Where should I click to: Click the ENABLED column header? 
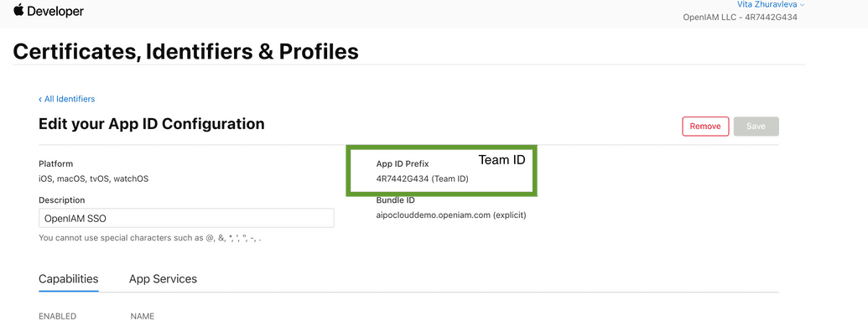[x=57, y=317]
